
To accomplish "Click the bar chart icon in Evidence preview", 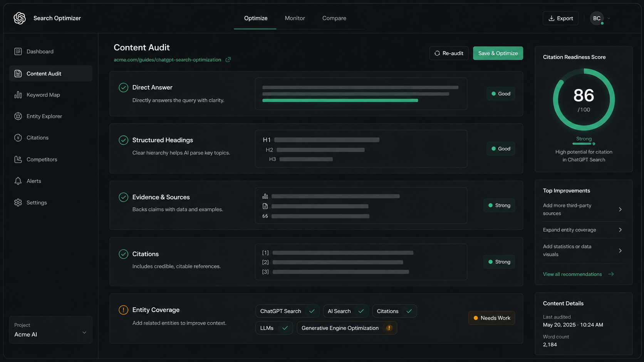I will pyautogui.click(x=265, y=196).
